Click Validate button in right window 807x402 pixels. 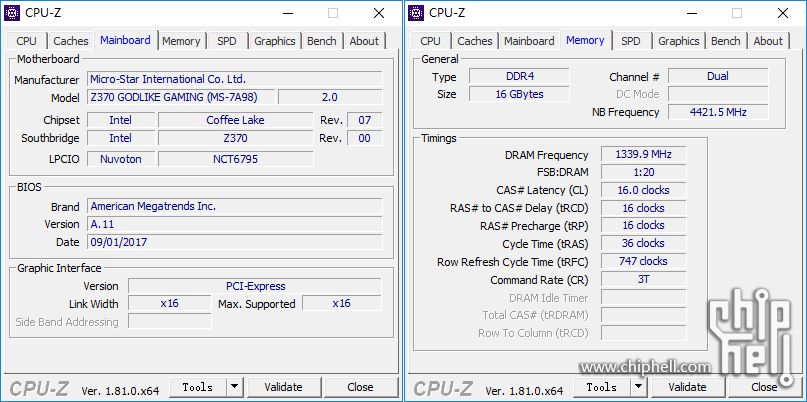pos(688,387)
